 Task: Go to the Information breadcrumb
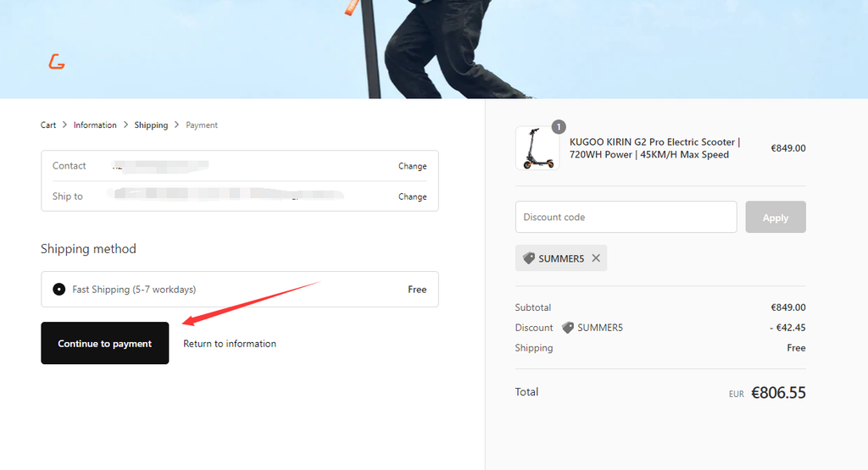coord(95,125)
